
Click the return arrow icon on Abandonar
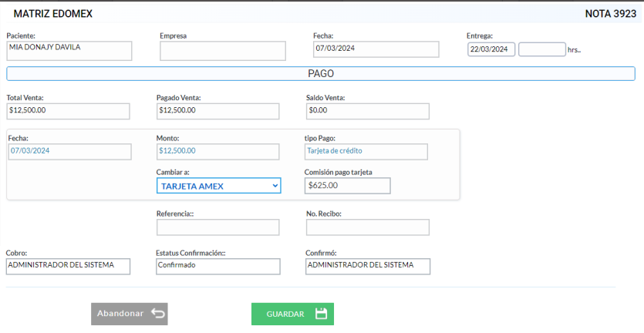(x=157, y=313)
